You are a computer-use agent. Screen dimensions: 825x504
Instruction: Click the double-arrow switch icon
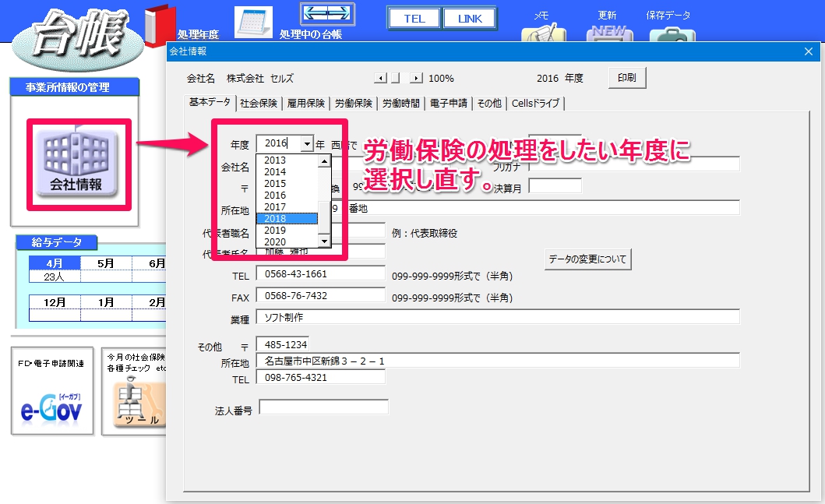pos(327,14)
